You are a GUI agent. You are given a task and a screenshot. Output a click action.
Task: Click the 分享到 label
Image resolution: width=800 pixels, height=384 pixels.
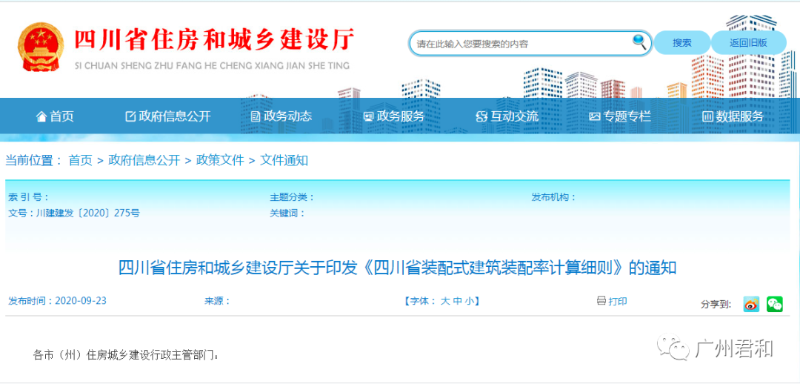tap(716, 304)
